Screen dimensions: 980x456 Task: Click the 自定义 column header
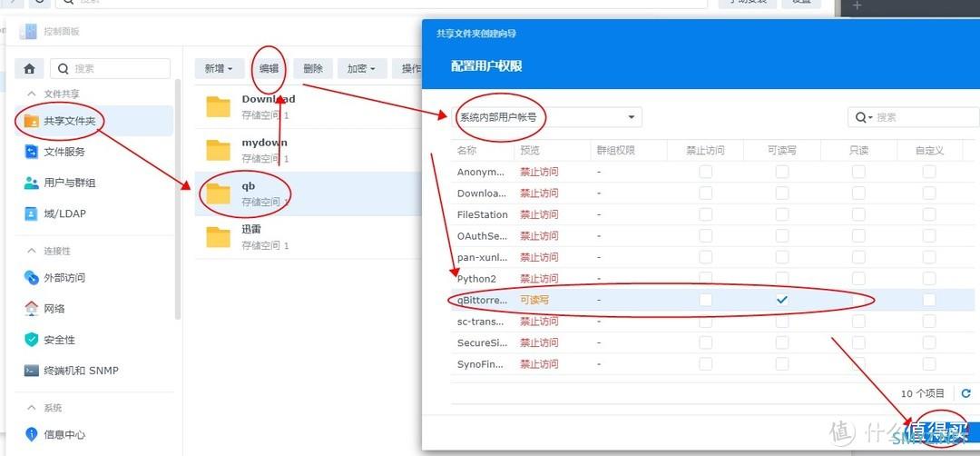[x=929, y=151]
